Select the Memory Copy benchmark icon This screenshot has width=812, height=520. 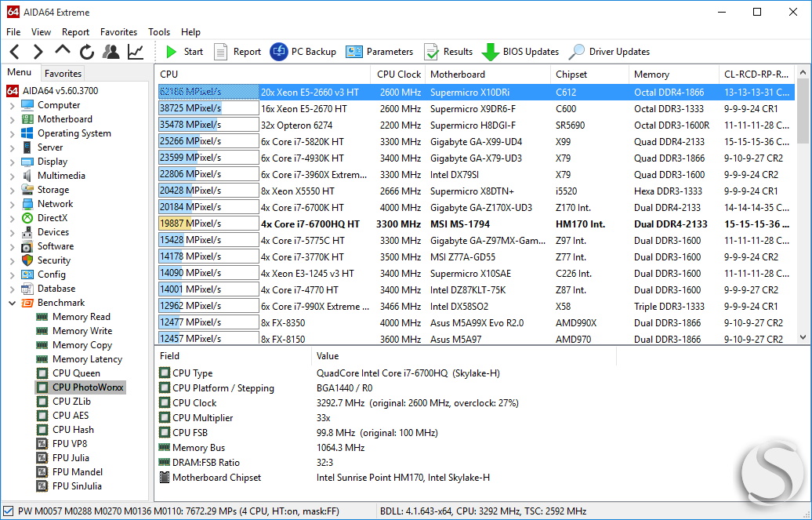42,345
